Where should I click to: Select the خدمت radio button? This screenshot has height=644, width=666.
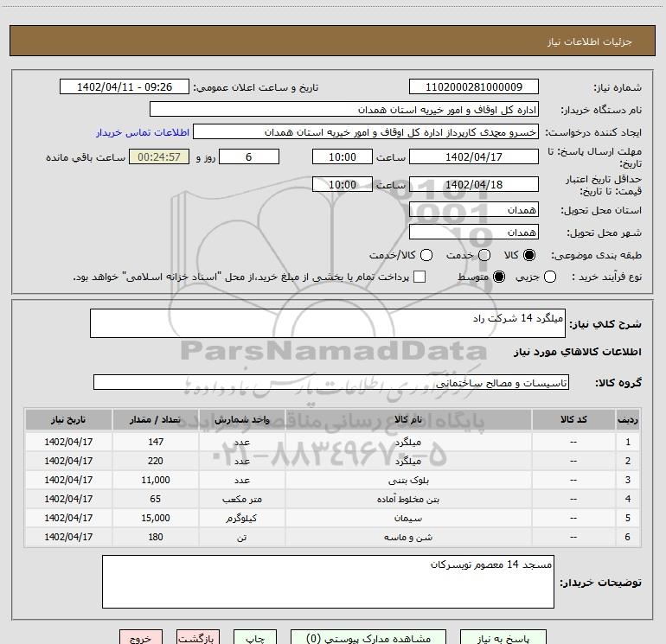(484, 255)
